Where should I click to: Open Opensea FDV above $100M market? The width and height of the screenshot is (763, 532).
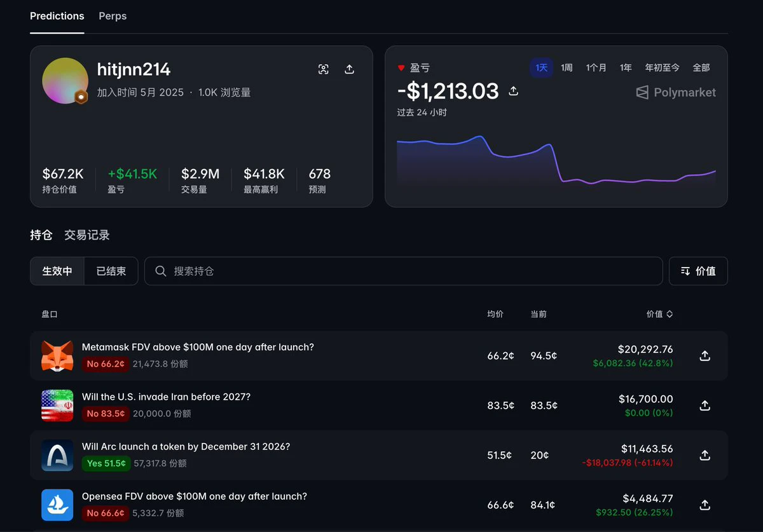195,496
